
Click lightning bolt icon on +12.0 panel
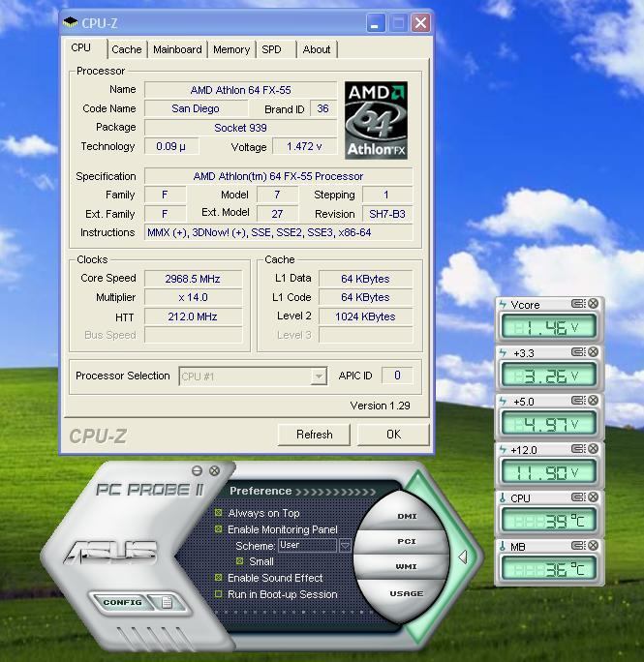(503, 449)
